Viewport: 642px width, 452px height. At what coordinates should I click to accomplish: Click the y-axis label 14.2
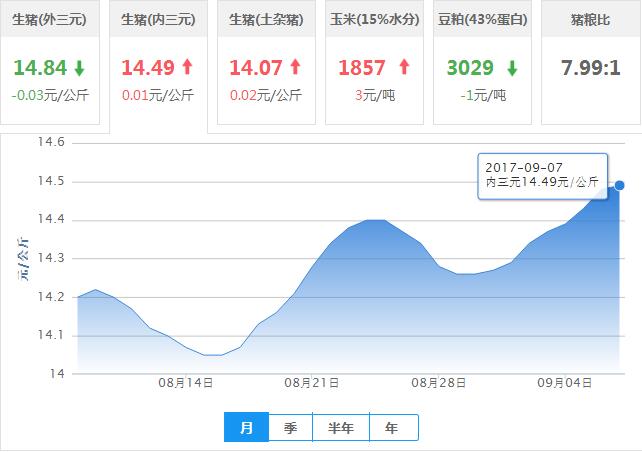tap(51, 296)
